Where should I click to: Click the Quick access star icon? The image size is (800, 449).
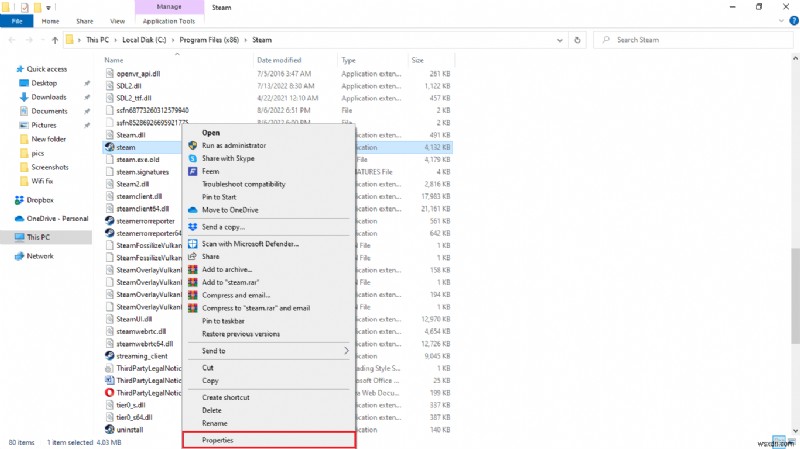tap(20, 69)
